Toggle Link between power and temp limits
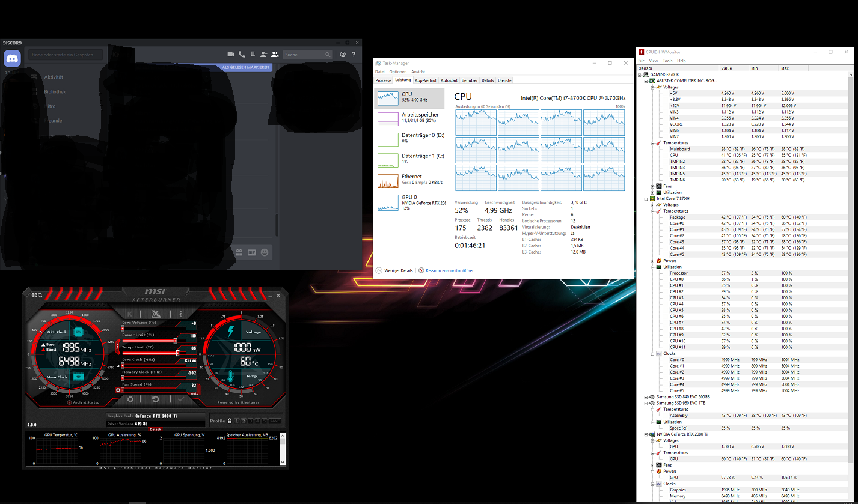The width and height of the screenshot is (858, 504). coord(118,346)
